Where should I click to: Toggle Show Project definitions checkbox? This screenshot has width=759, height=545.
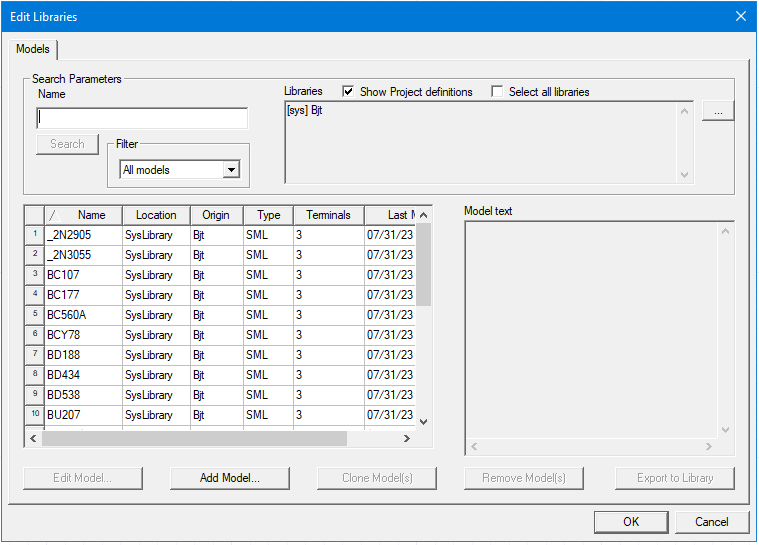pos(348,92)
